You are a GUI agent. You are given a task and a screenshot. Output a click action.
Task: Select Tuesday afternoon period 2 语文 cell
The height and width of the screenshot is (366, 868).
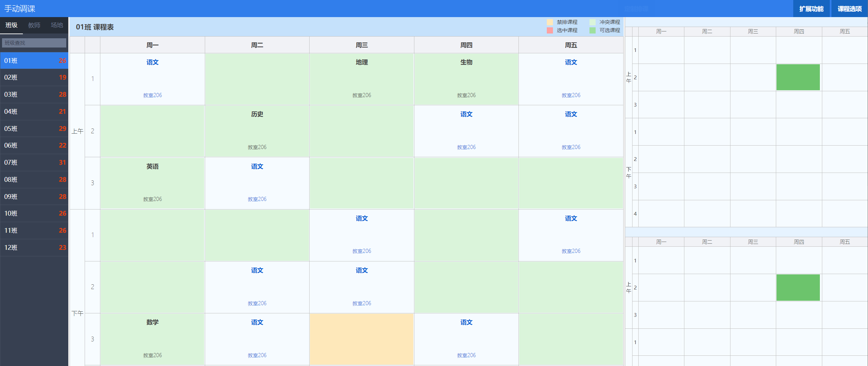[257, 287]
